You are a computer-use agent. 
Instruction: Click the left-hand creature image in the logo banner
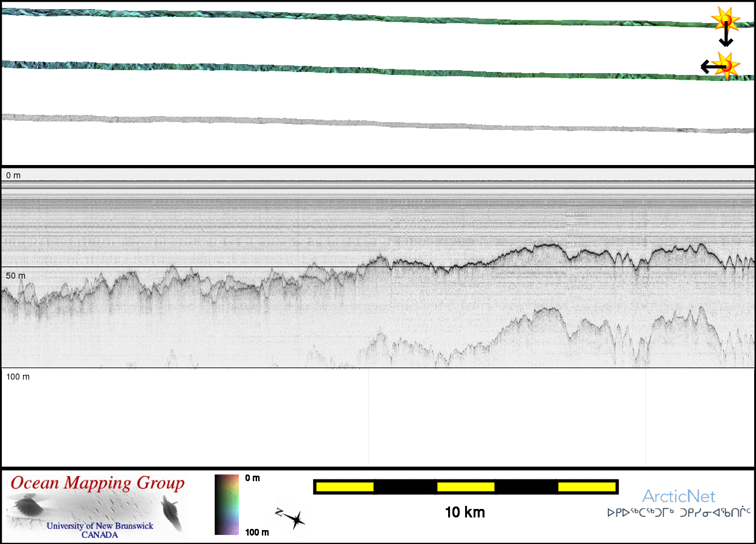(x=28, y=506)
